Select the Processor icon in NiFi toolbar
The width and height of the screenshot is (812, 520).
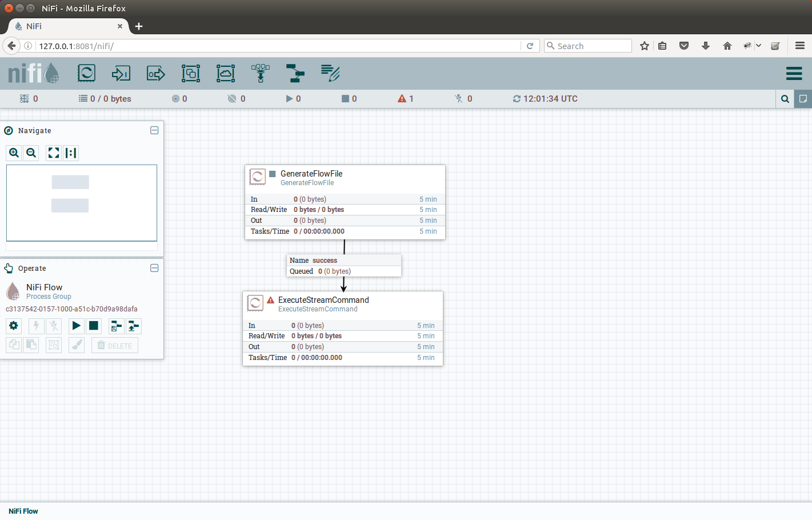click(x=86, y=73)
